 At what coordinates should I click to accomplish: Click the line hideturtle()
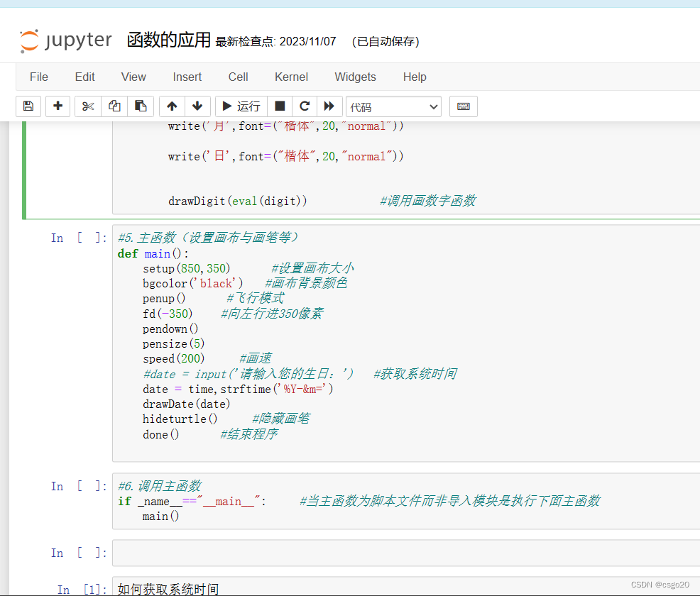[x=180, y=419]
